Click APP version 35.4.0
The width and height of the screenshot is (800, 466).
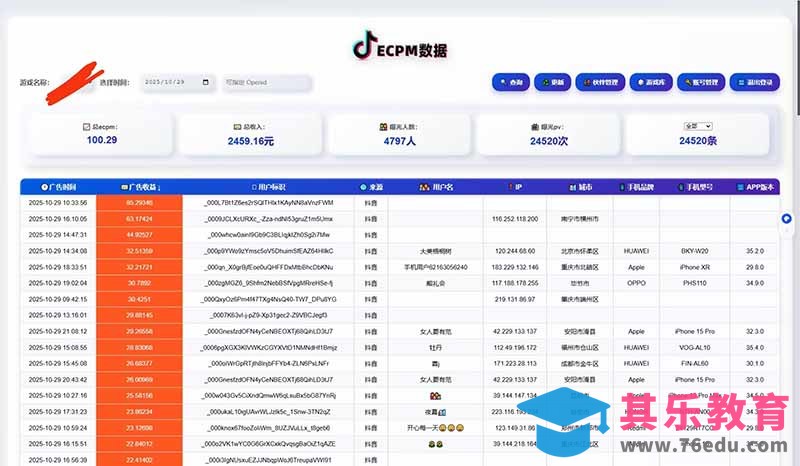[x=755, y=348]
